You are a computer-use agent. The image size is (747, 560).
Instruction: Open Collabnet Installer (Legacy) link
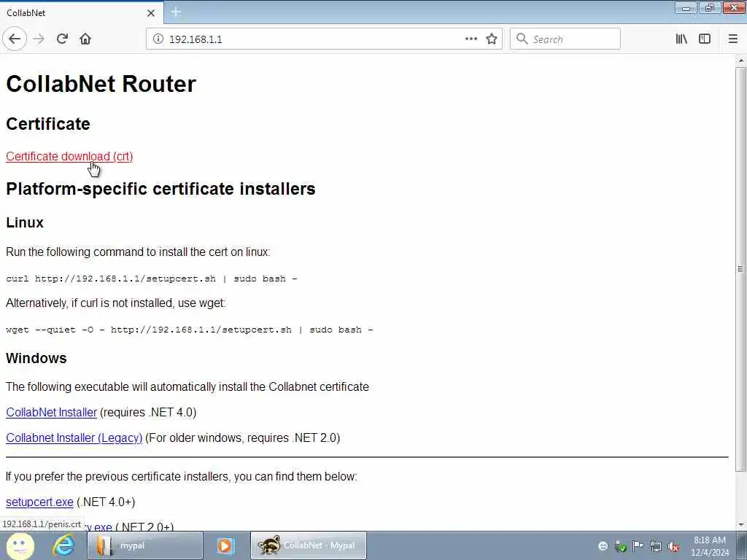74,437
